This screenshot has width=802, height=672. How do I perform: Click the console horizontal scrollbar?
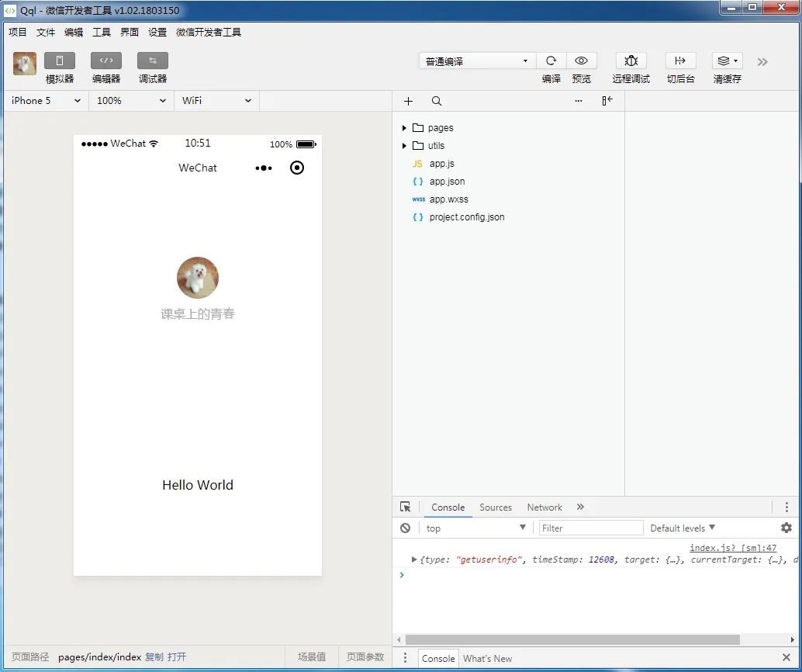(572, 640)
